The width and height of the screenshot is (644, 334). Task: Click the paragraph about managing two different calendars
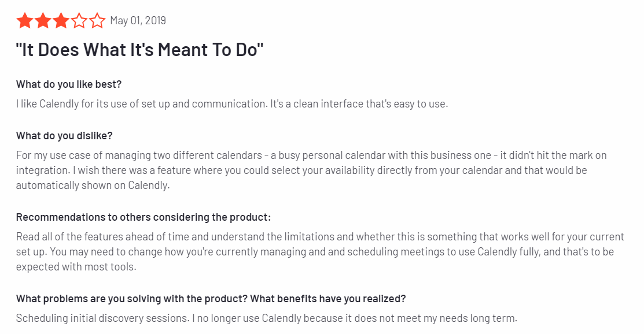tap(311, 155)
